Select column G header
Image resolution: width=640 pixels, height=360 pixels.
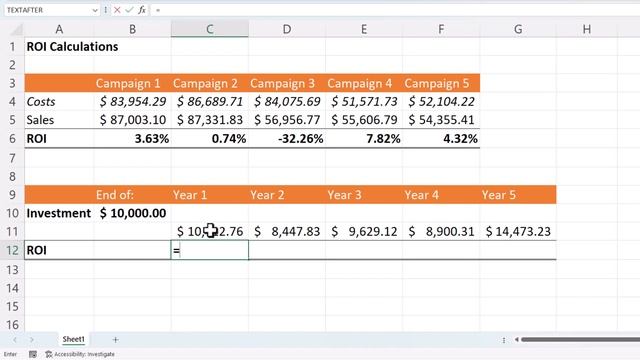click(518, 29)
